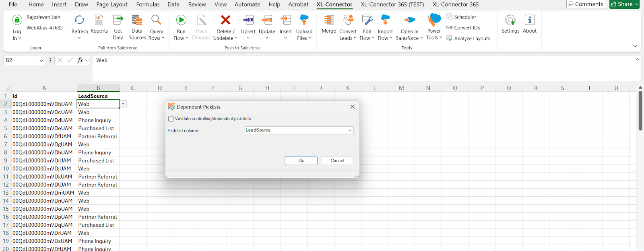Click the Track Changes icon

point(201,20)
